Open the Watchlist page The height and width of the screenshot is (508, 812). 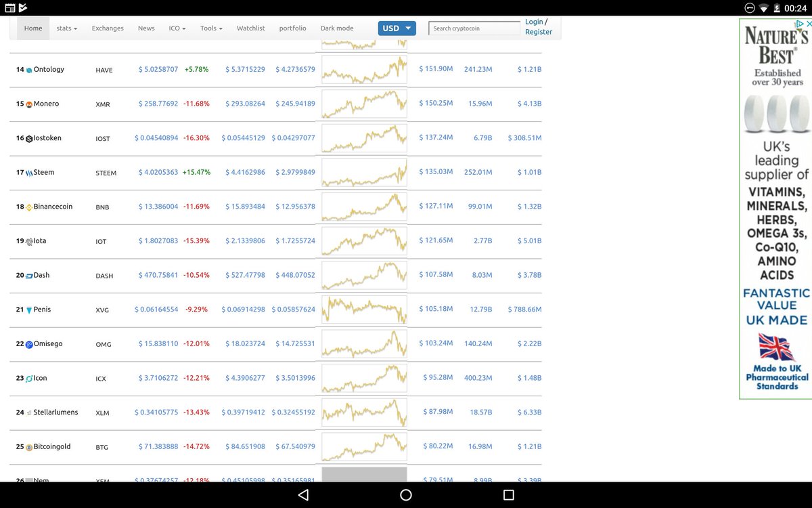coord(250,28)
